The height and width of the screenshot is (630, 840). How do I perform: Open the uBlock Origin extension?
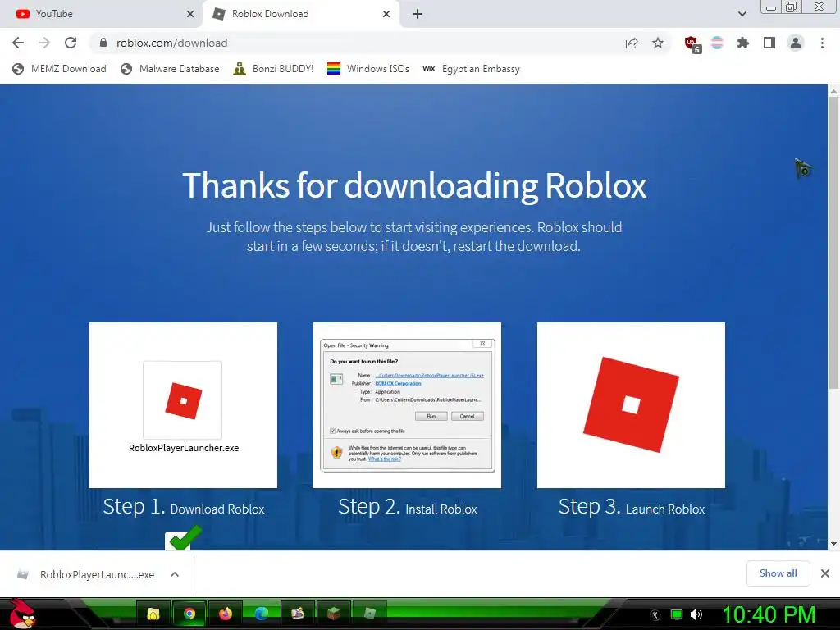pos(692,44)
